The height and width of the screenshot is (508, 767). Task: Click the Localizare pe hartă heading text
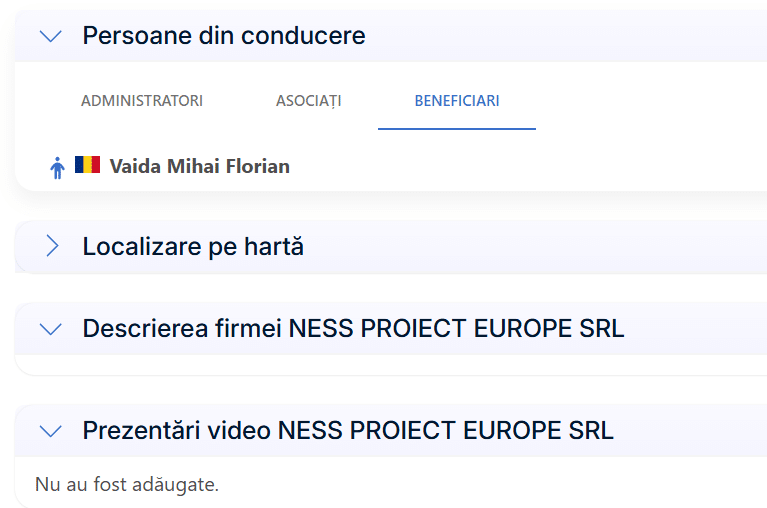(x=193, y=246)
